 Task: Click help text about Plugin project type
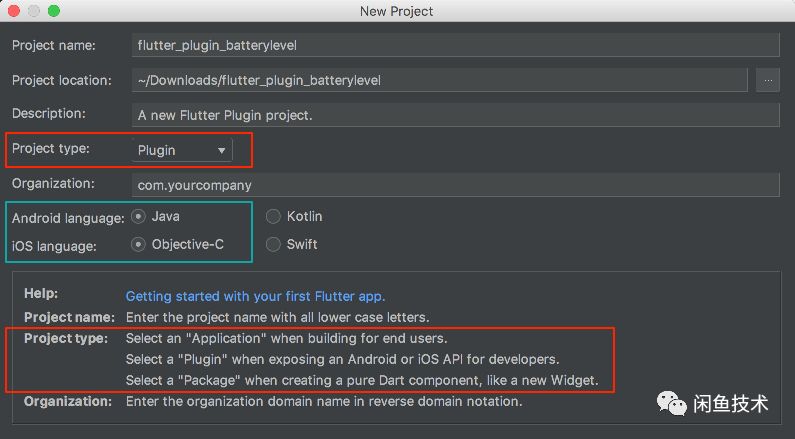(x=342, y=359)
